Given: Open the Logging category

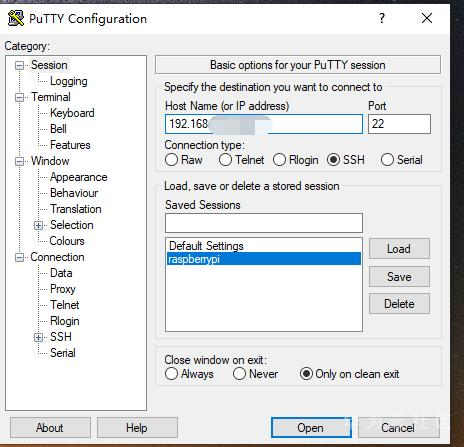Looking at the screenshot, I should point(69,81).
